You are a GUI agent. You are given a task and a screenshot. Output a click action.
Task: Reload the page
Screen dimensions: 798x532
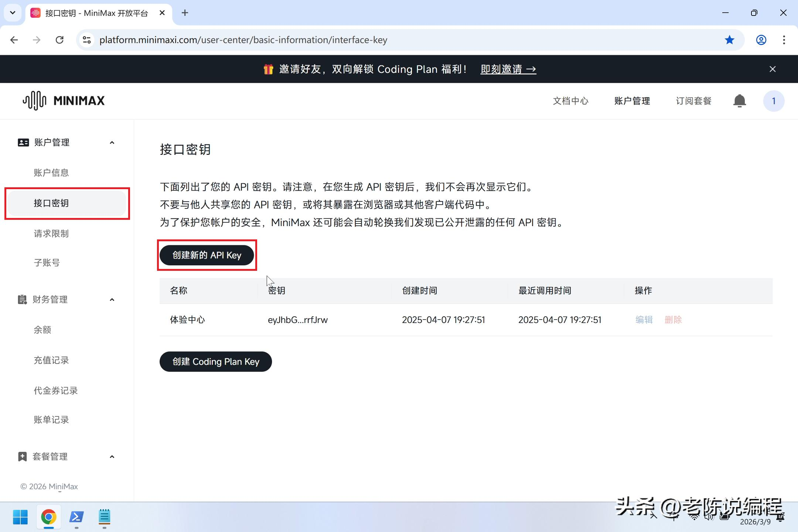[59, 40]
